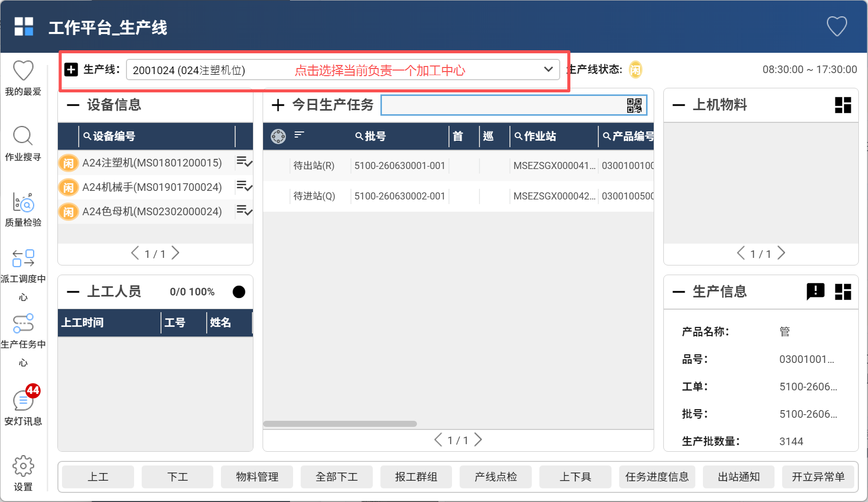The width and height of the screenshot is (868, 502).
Task: Click the 报工群组 button
Action: 416,477
